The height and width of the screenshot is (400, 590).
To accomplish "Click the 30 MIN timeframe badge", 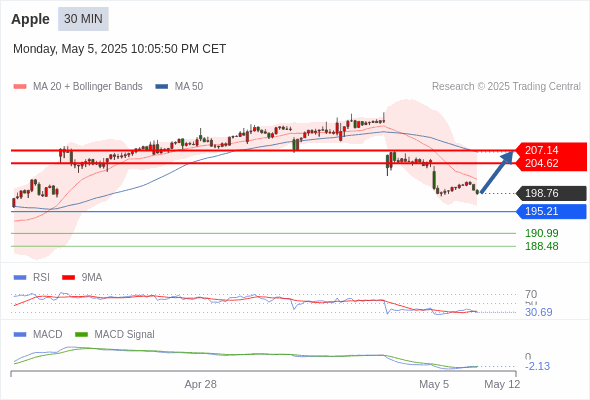I will coord(83,19).
